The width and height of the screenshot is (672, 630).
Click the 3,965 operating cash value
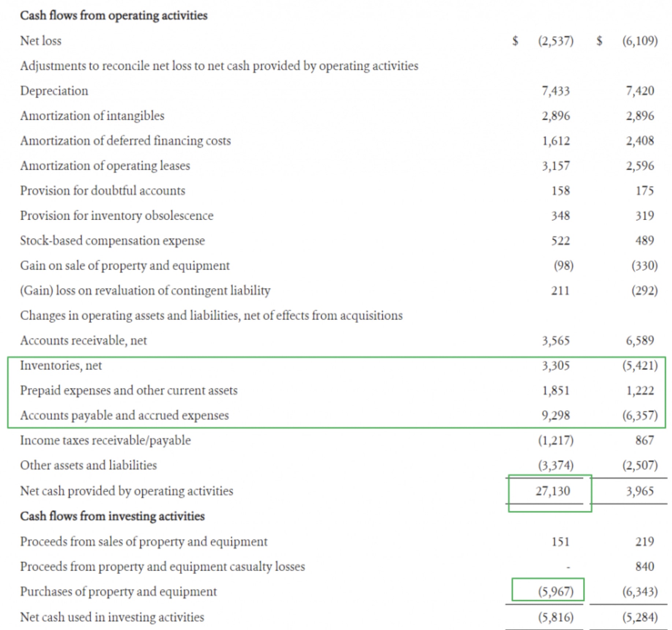[x=639, y=491]
